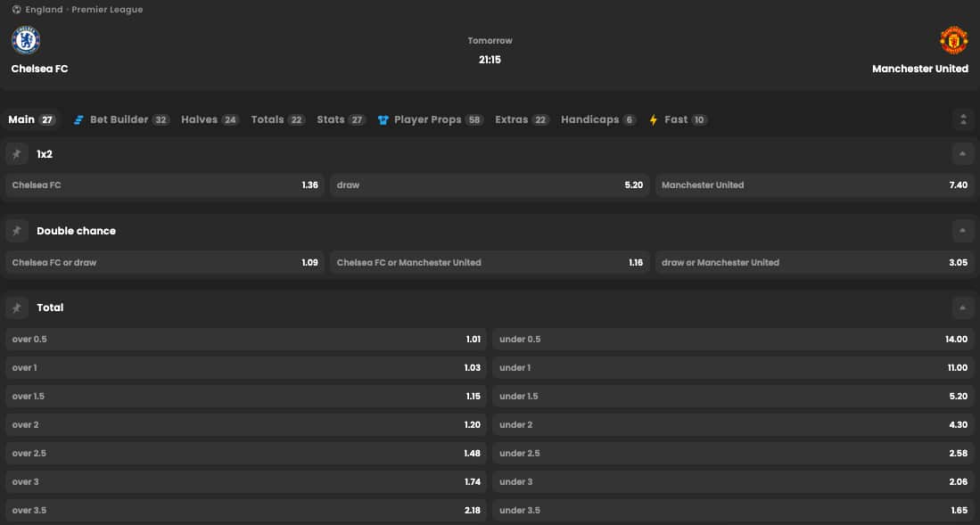Image resolution: width=980 pixels, height=525 pixels.
Task: Pin the Total market
Action: [17, 308]
